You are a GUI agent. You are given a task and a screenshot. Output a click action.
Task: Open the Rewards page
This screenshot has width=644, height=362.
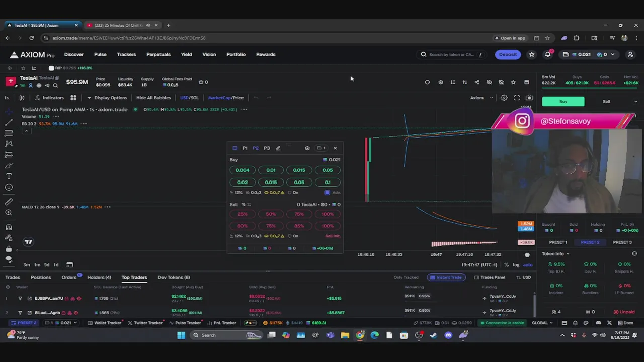[266, 54]
